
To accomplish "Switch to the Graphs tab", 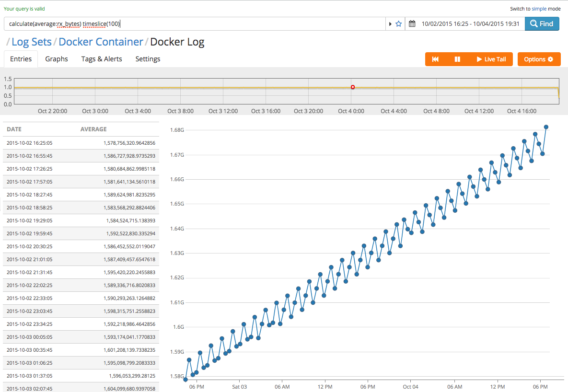I will pyautogui.click(x=57, y=59).
